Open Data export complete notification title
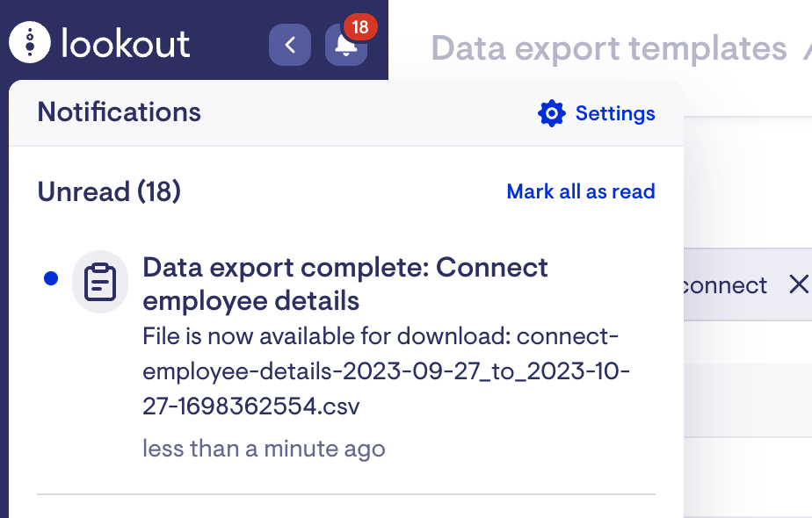The height and width of the screenshot is (518, 812). click(x=344, y=284)
